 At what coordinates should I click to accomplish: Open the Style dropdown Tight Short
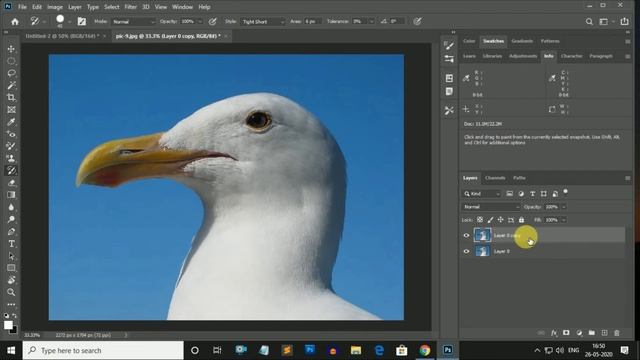tap(262, 22)
